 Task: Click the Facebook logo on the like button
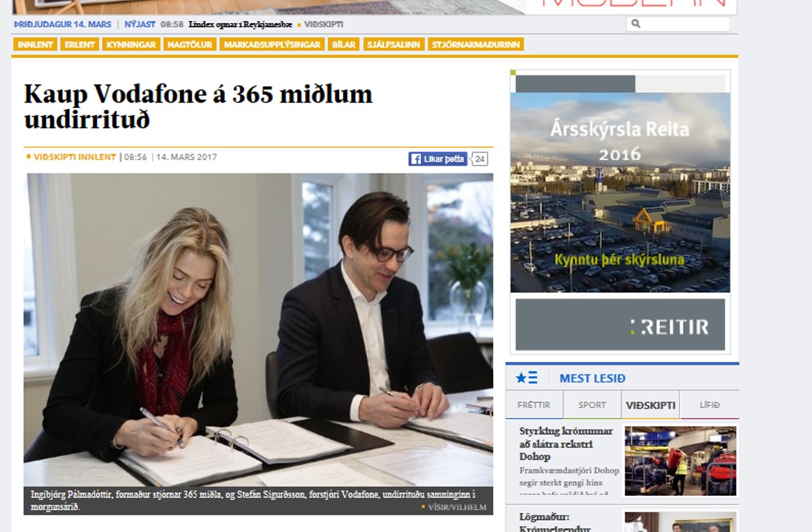[x=415, y=160]
